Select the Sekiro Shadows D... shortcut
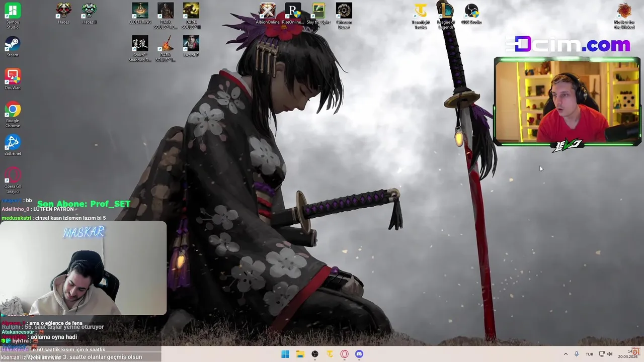The width and height of the screenshot is (644, 362). (140, 49)
